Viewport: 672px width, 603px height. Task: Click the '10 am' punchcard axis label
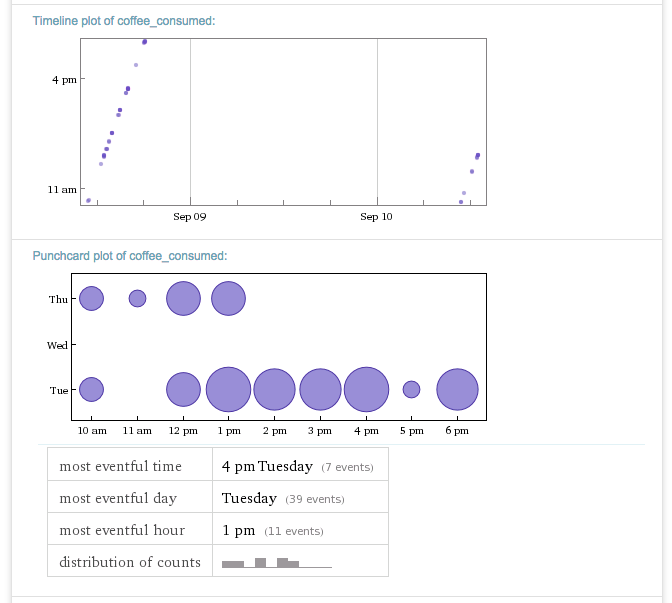(x=92, y=431)
